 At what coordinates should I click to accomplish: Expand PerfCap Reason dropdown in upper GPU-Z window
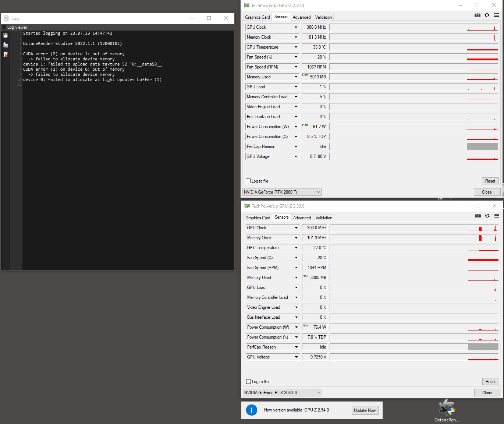296,146
